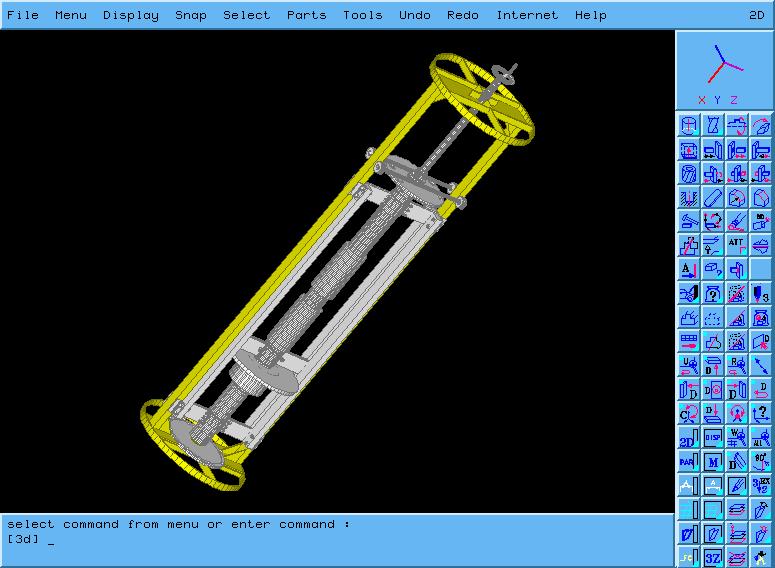
Task: Select the cylinder primitive icon
Action: click(x=689, y=125)
